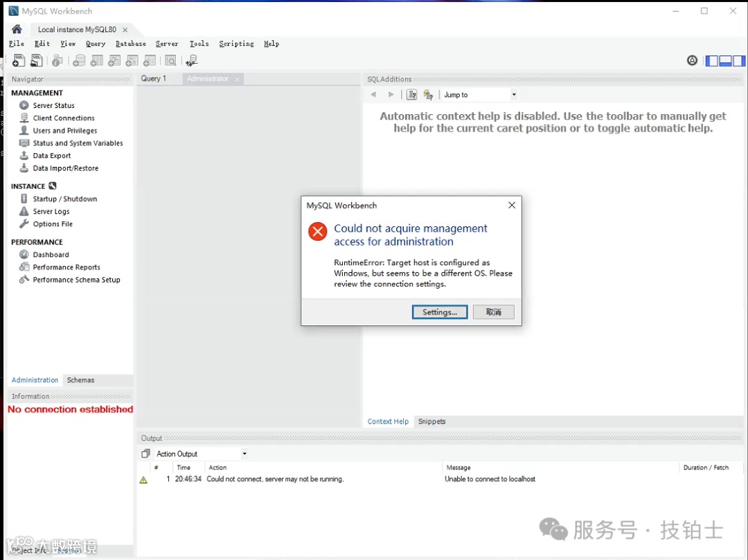Open the Database menu
748x560 pixels.
131,44
